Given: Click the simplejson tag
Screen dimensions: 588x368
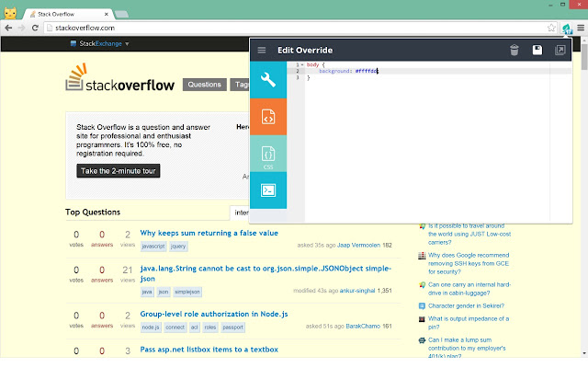Looking at the screenshot, I should click(x=187, y=292).
